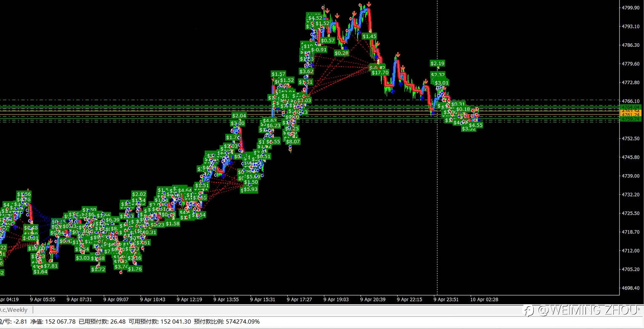Click the $5.93 profit marker
Viewport: 644px width, 329px height.
250,189
